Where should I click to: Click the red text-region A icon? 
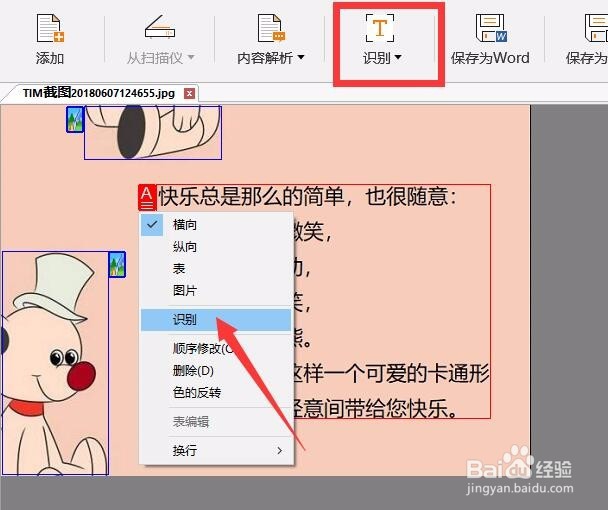[x=147, y=197]
